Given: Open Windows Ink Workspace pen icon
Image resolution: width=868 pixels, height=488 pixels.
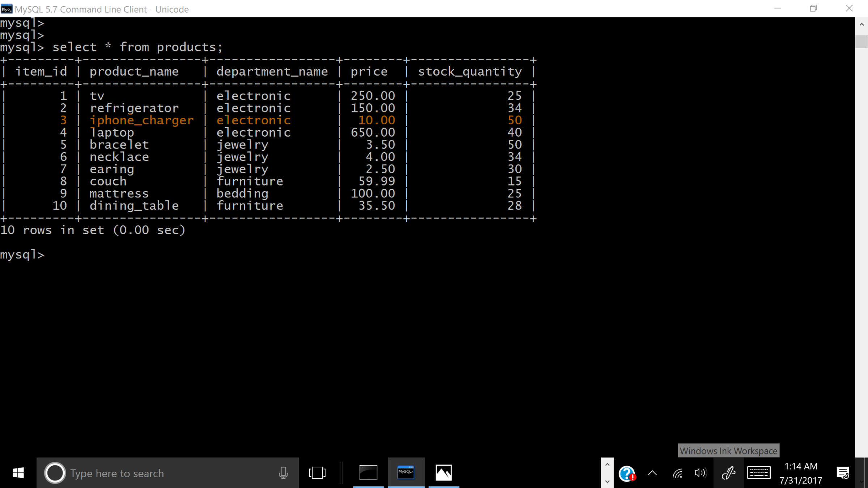Looking at the screenshot, I should pyautogui.click(x=728, y=473).
